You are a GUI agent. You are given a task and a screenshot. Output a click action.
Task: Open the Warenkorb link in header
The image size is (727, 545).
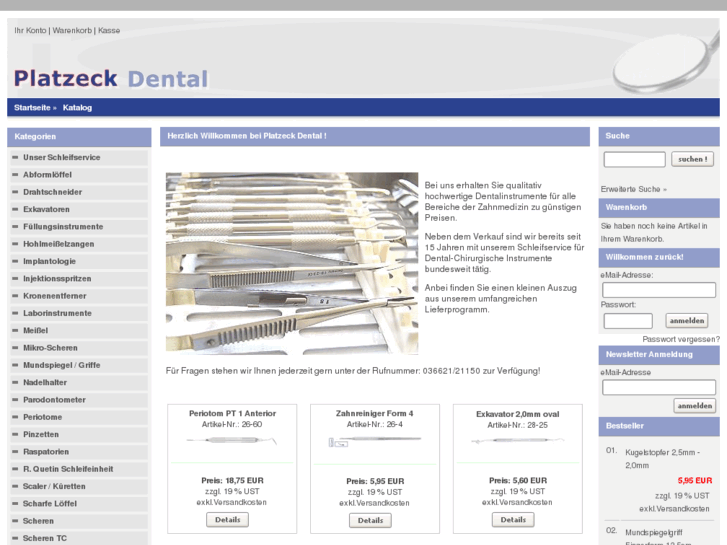72,31
